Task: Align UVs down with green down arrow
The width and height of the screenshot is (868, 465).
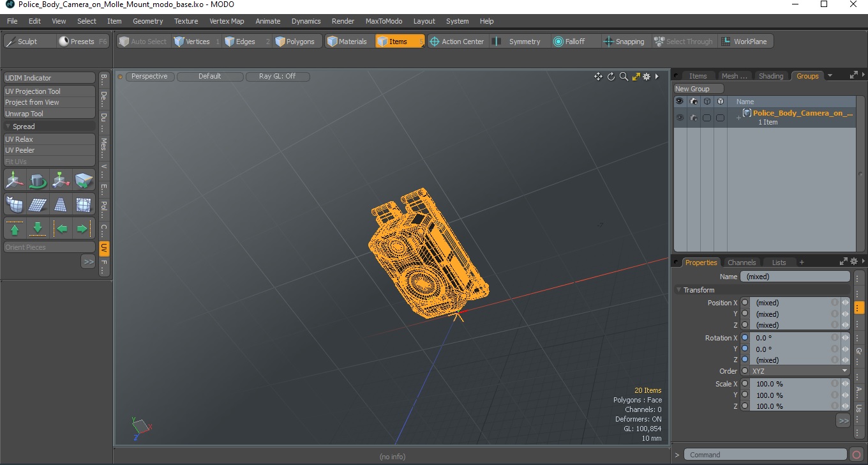Action: (38, 228)
